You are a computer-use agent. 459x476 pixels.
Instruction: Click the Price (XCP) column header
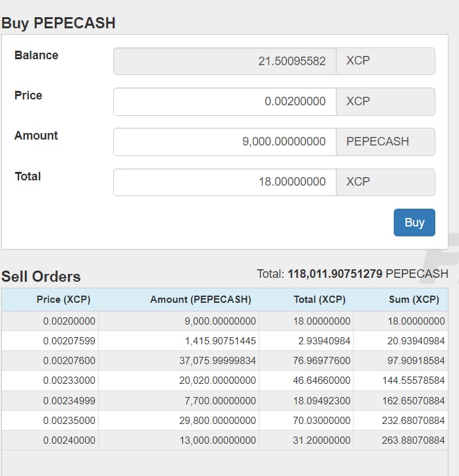click(x=63, y=300)
